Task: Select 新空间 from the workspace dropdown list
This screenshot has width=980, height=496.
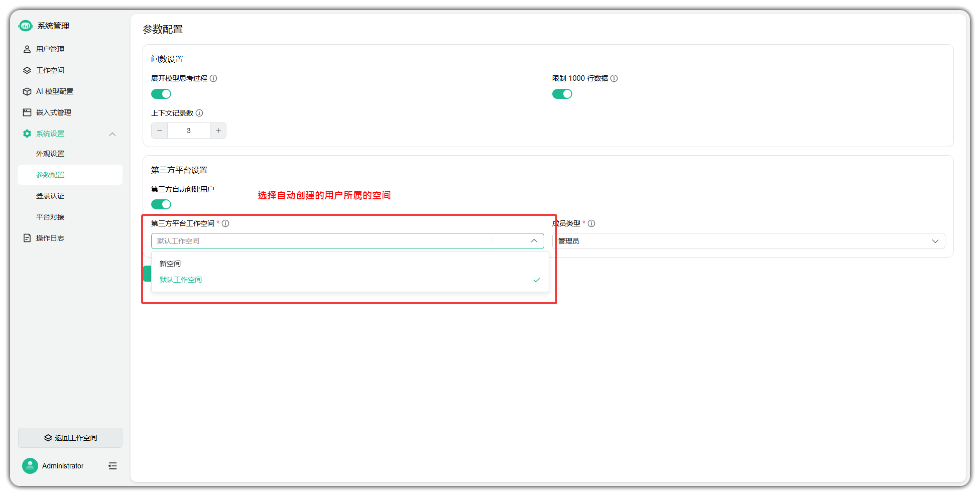Action: (x=170, y=264)
